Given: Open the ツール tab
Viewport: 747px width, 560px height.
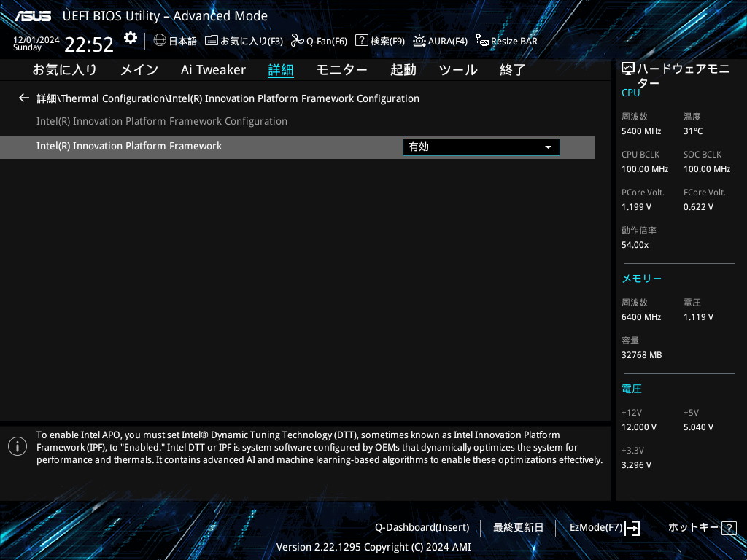Looking at the screenshot, I should [458, 70].
